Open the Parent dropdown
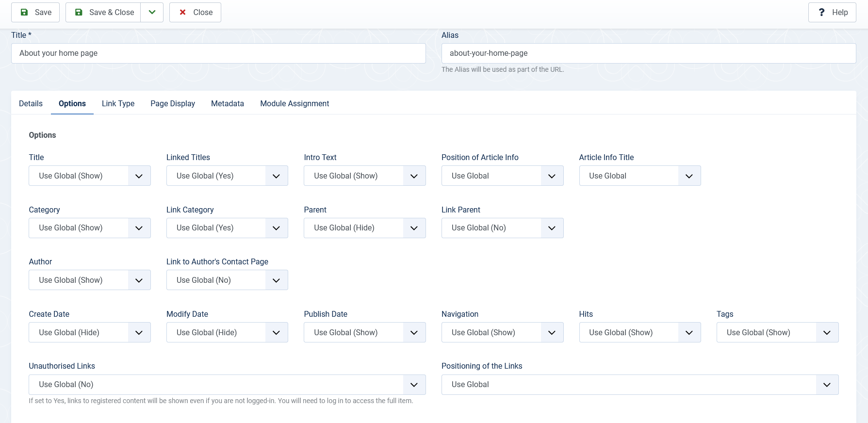Viewport: 868px width, 423px height. [365, 228]
